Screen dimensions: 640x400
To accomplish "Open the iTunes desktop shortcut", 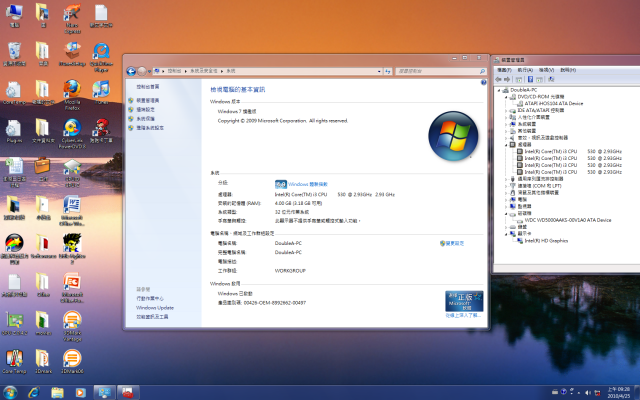I will [101, 91].
